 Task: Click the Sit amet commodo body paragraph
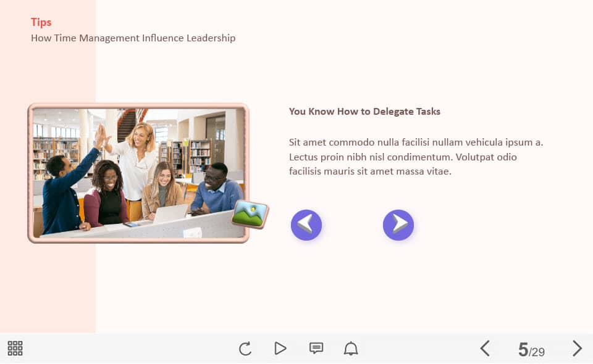point(416,157)
